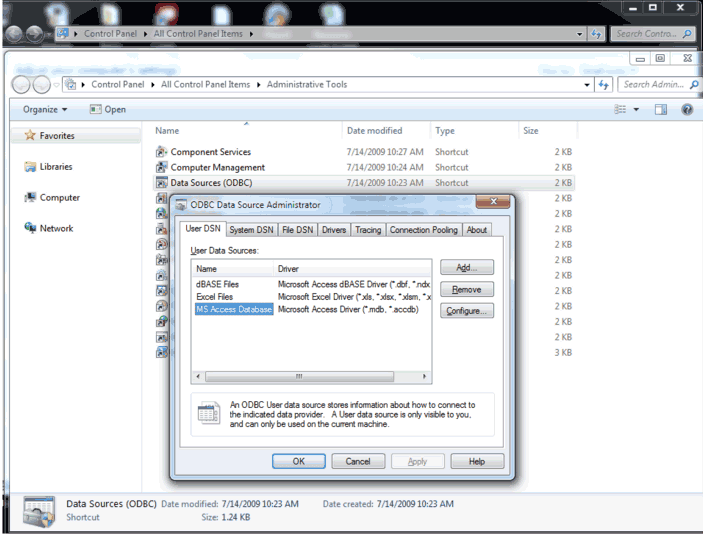Toggle the preview pane icon
Image resolution: width=703 pixels, height=536 pixels.
pyautogui.click(x=660, y=109)
